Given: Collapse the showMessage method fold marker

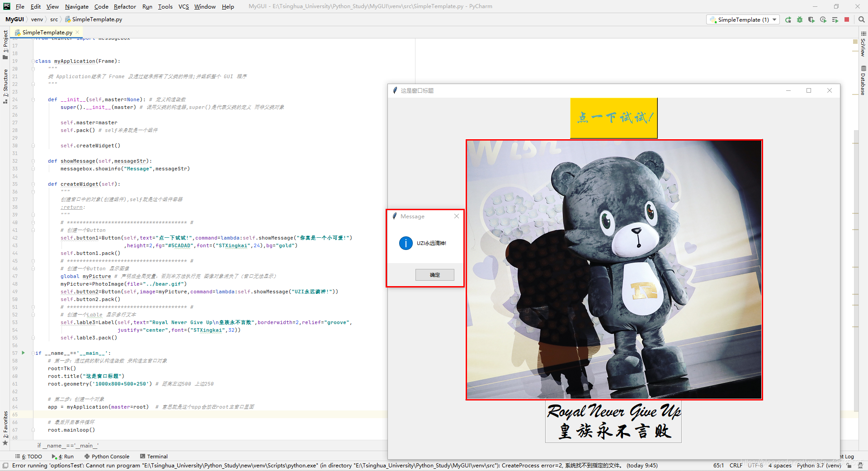Looking at the screenshot, I should [33, 161].
